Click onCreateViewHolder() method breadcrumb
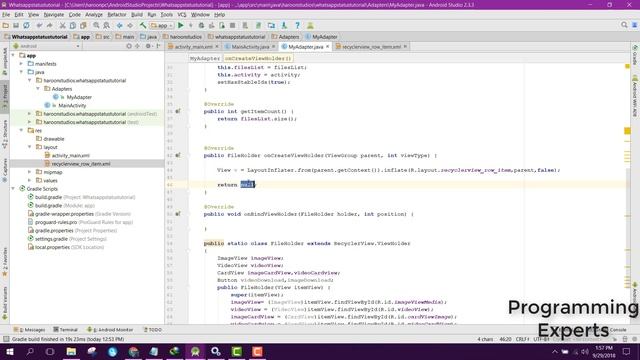Viewport: 640px width, 360px height. (x=258, y=58)
